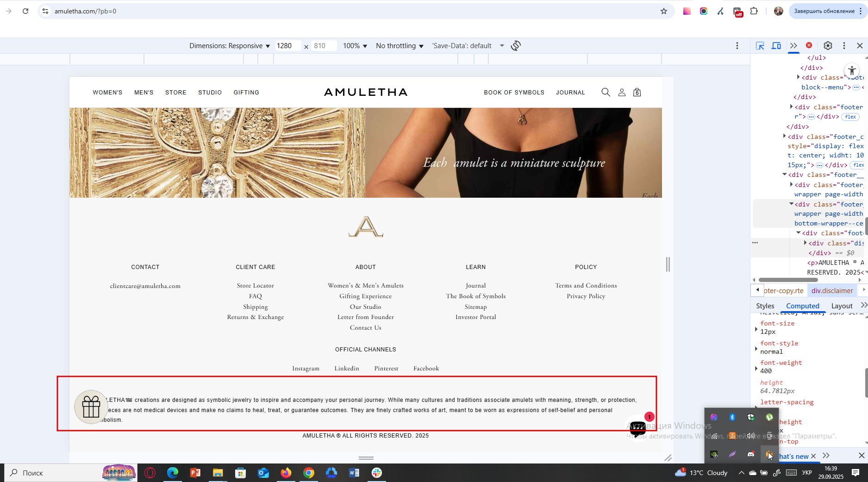Open the Investor Portal link
Image resolution: width=868 pixels, height=482 pixels.
476,317
